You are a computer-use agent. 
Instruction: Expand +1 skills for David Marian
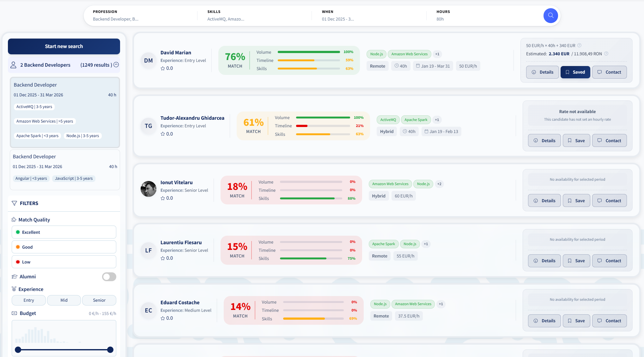[437, 54]
